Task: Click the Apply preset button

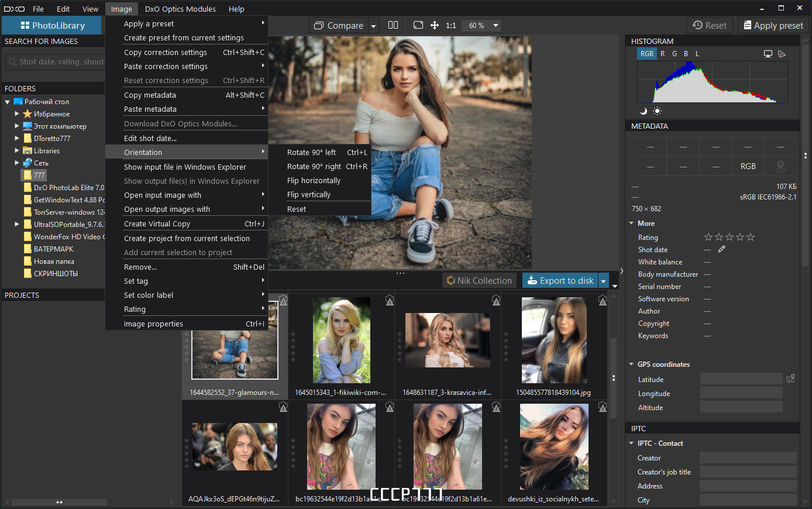Action: coord(773,25)
